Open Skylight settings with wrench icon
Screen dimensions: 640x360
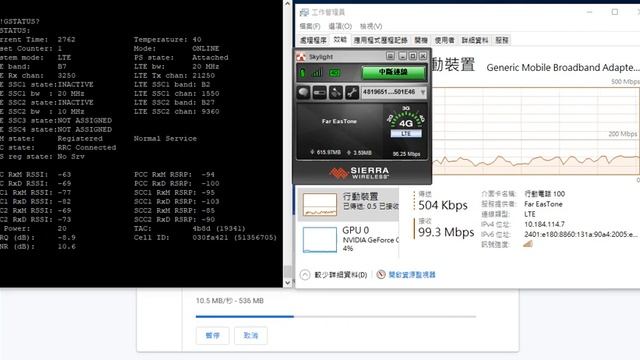351,92
